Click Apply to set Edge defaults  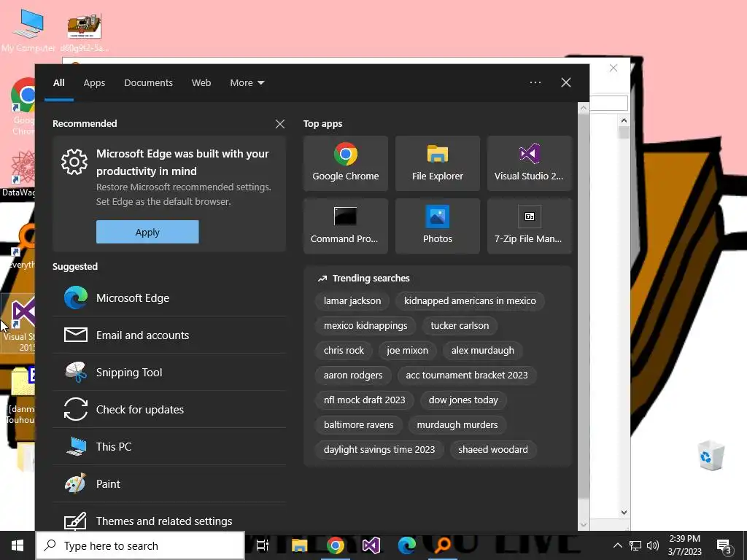[147, 232]
